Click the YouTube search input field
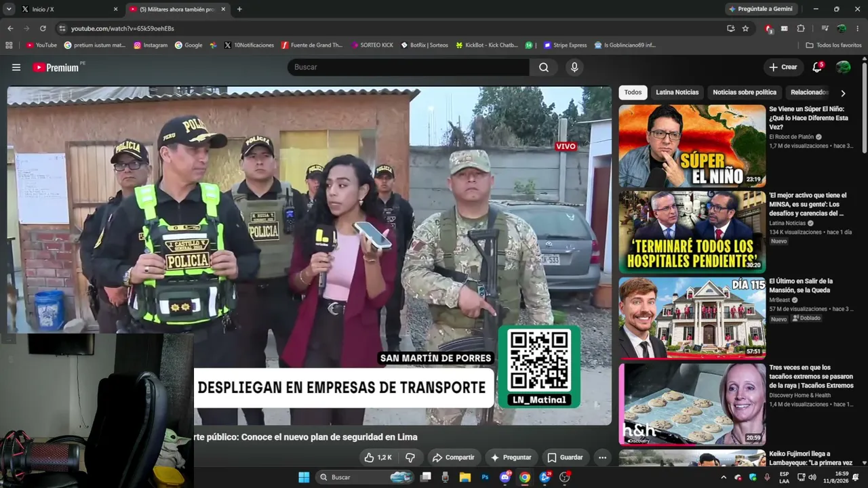The height and width of the screenshot is (488, 868). click(x=408, y=67)
